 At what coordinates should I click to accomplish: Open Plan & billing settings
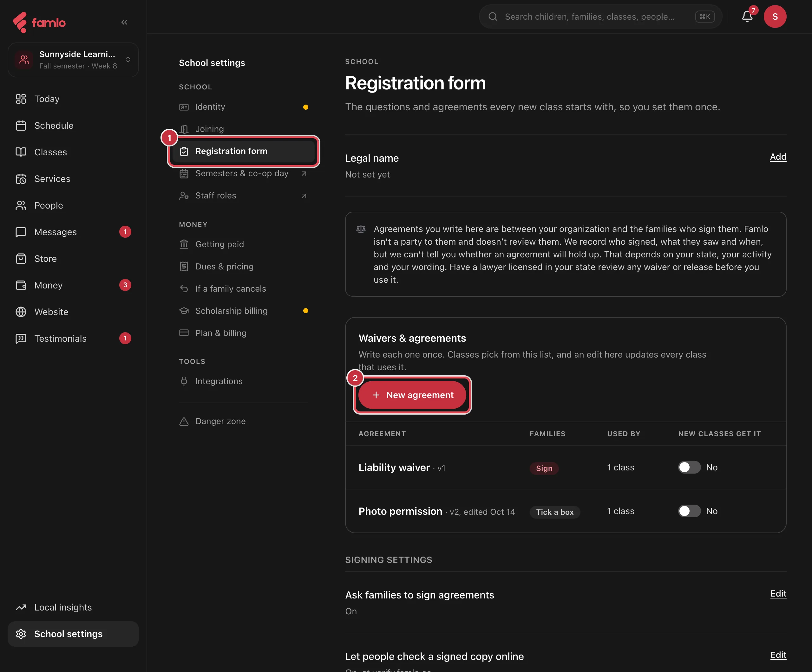point(244,333)
